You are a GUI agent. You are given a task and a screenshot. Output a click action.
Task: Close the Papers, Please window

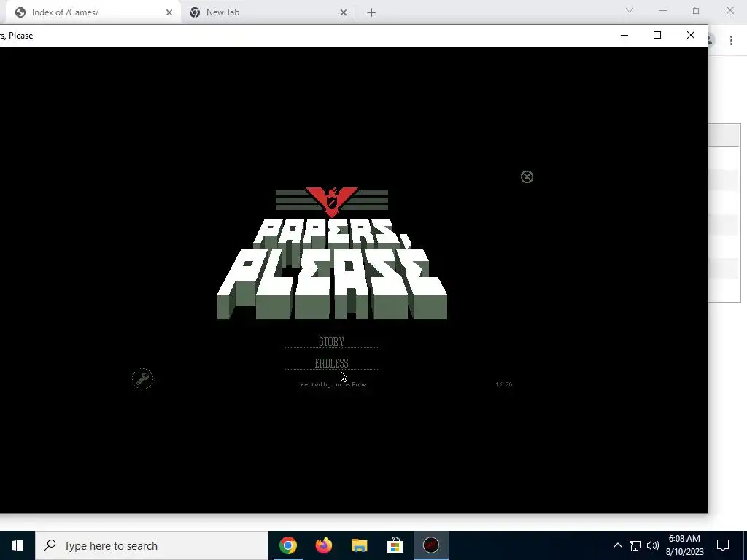(691, 35)
